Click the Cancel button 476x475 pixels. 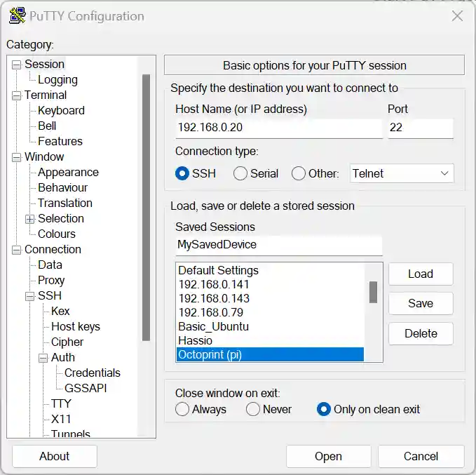coord(421,456)
